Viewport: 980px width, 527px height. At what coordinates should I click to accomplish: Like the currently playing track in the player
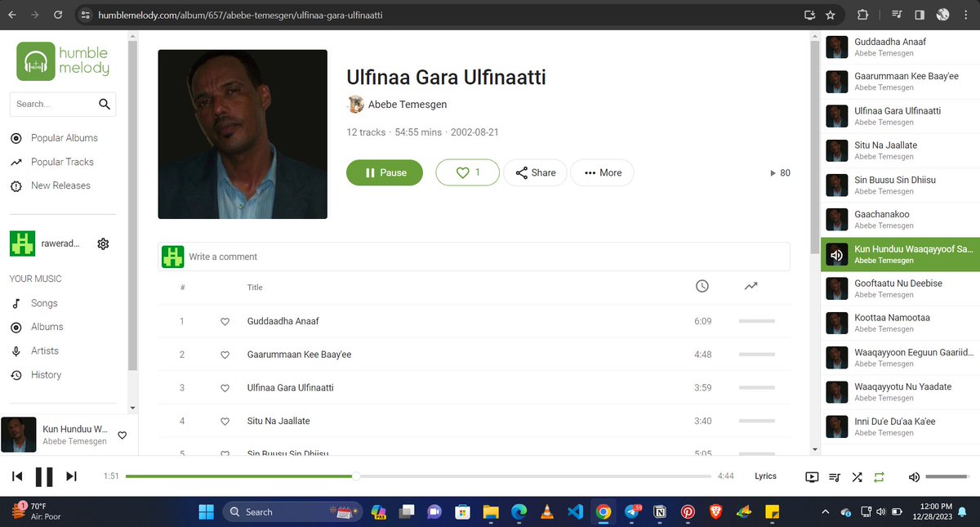(122, 435)
